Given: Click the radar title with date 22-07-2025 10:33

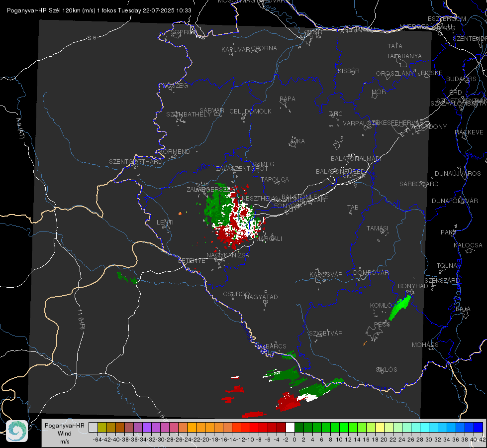Looking at the screenshot, I should point(99,10).
